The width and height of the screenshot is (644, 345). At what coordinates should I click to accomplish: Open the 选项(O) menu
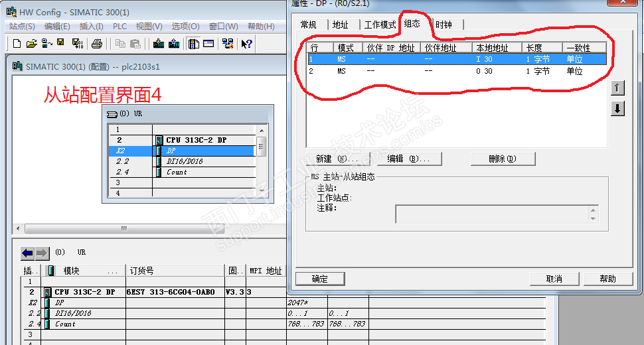tap(185, 27)
